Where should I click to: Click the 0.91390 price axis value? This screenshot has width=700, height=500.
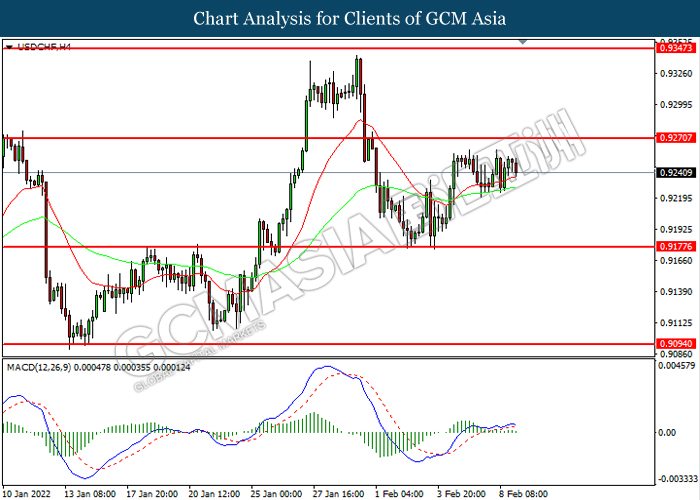pyautogui.click(x=676, y=292)
